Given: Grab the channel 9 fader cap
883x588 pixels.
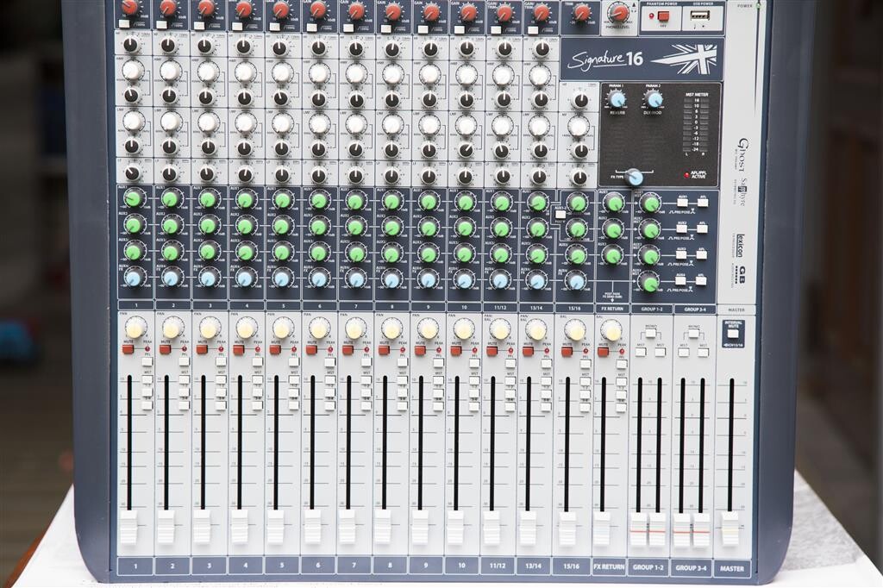Looking at the screenshot, I should pos(420,527).
